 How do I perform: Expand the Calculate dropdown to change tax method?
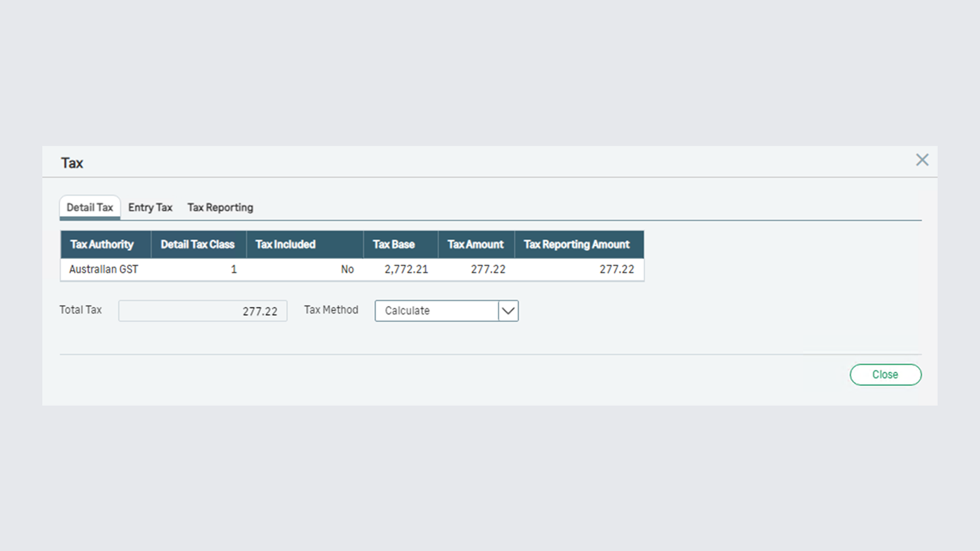click(x=507, y=311)
